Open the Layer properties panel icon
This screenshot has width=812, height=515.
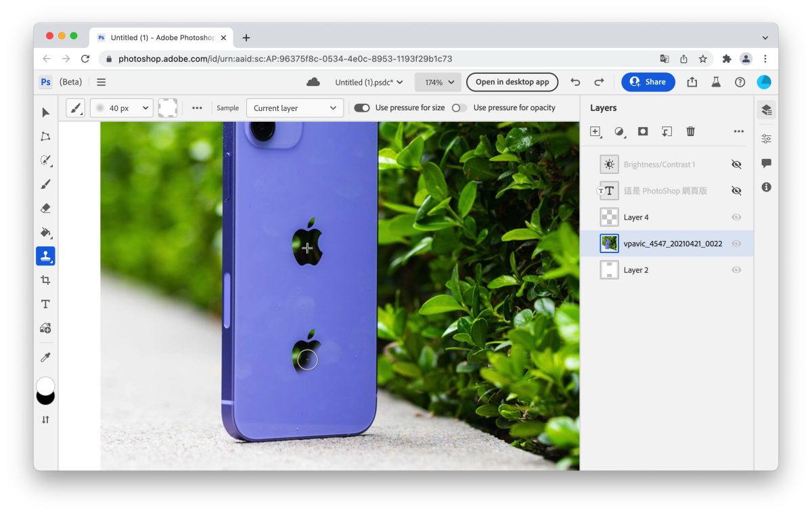coord(766,139)
